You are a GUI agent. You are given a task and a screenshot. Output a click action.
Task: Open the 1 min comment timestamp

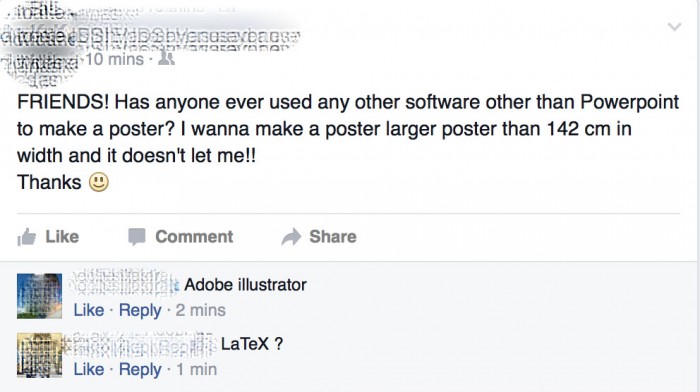click(x=196, y=370)
